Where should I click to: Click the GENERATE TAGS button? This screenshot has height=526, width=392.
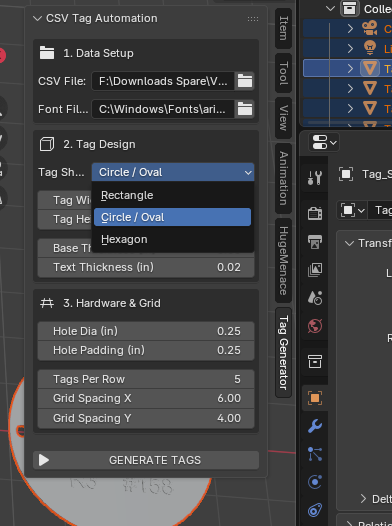coord(146,460)
